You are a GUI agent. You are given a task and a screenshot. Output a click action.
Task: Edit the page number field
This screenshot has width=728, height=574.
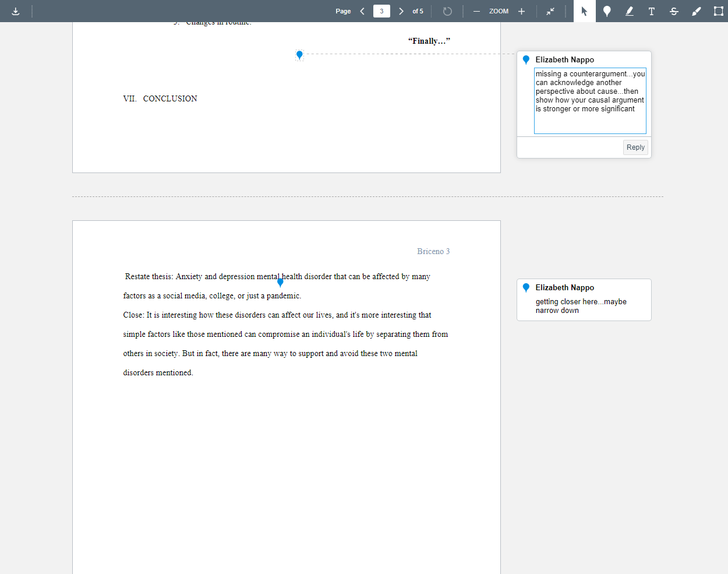coord(381,11)
